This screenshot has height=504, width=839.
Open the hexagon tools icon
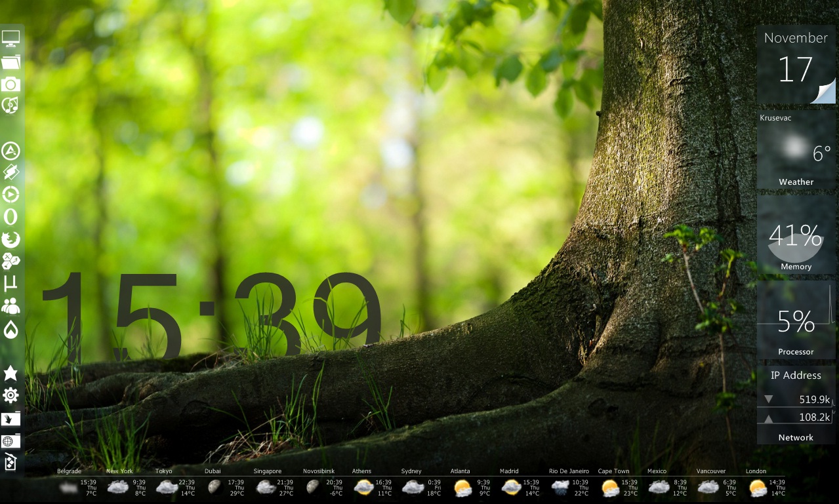pos(10,262)
